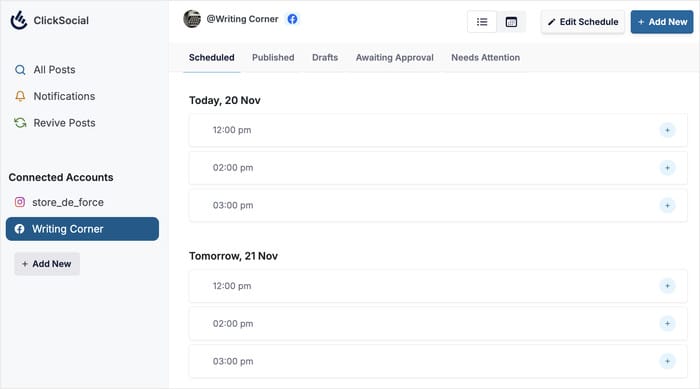Image resolution: width=700 pixels, height=389 pixels.
Task: Click the Tomorrow, 21 Nov heading
Action: (x=233, y=256)
